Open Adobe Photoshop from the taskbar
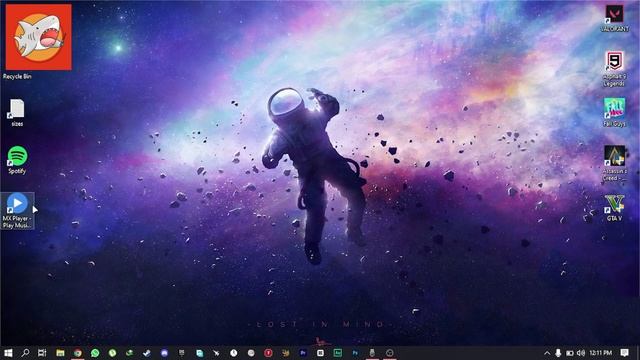The image size is (640, 360). click(355, 353)
